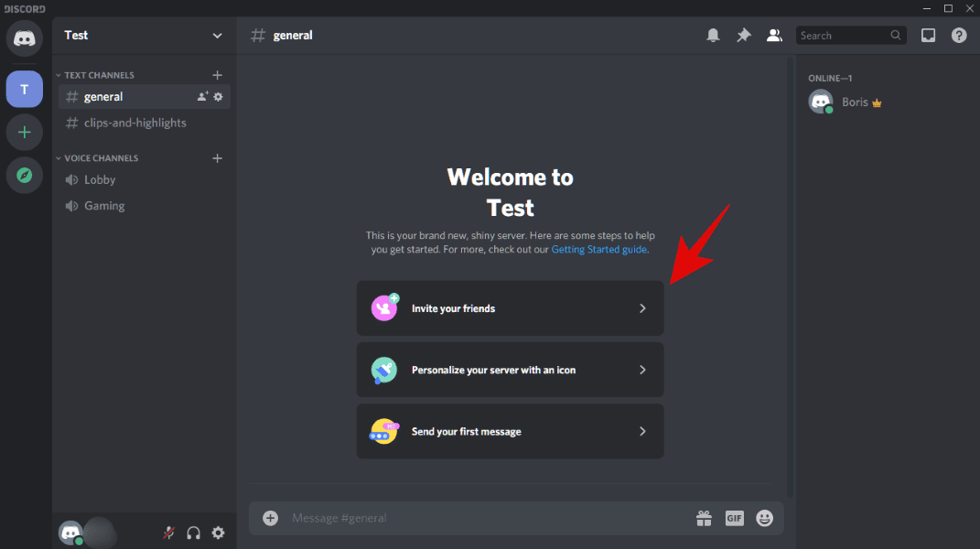The height and width of the screenshot is (549, 980).
Task: Open the GIF picker
Action: point(735,518)
